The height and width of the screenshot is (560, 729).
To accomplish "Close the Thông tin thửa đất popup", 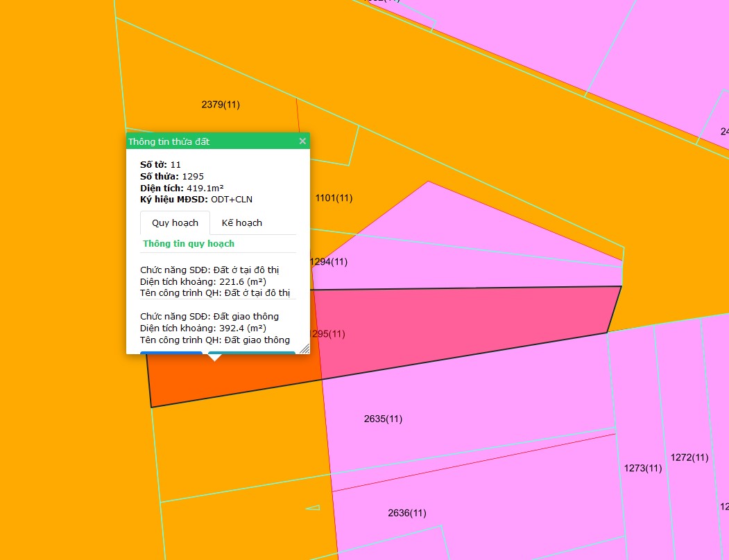I will 302,141.
